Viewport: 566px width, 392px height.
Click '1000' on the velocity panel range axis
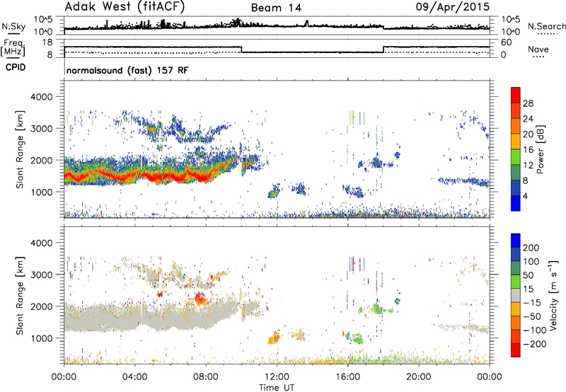(41, 338)
